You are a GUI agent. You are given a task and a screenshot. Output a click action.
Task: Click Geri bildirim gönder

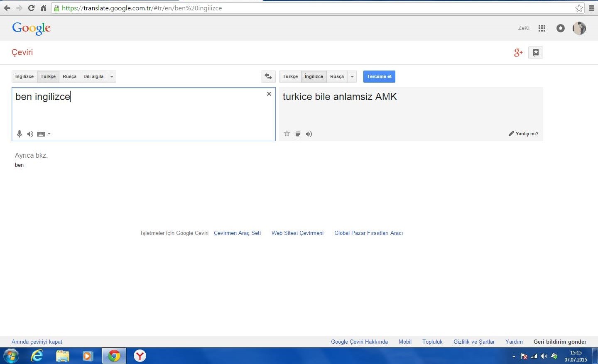560,342
